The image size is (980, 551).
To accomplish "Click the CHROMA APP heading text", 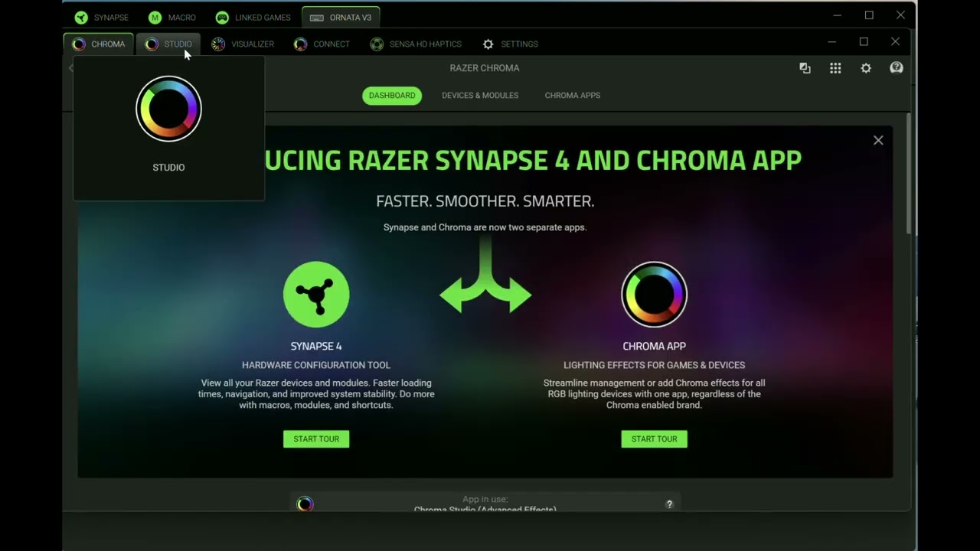I will (x=654, y=347).
